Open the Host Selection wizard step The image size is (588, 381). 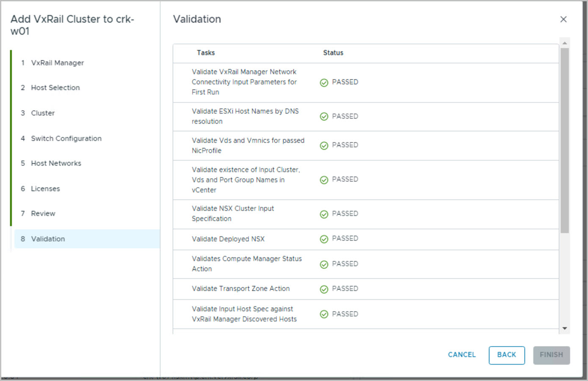55,88
